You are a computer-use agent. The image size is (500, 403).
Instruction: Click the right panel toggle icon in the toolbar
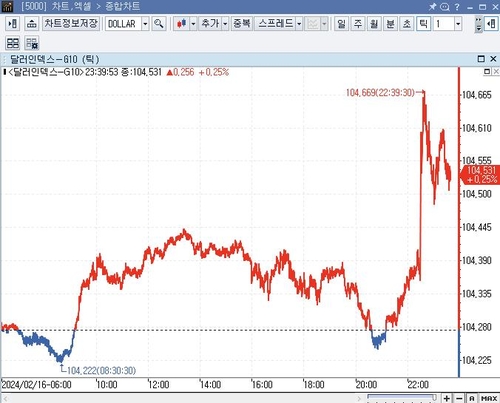[x=491, y=24]
